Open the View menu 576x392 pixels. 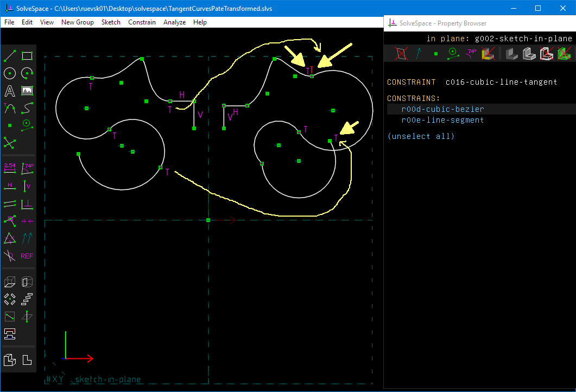tap(47, 22)
